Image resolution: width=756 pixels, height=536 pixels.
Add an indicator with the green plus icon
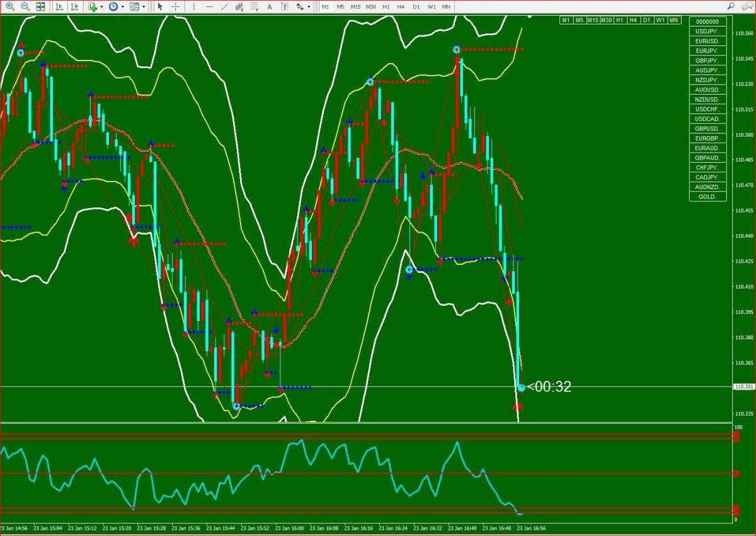93,6
